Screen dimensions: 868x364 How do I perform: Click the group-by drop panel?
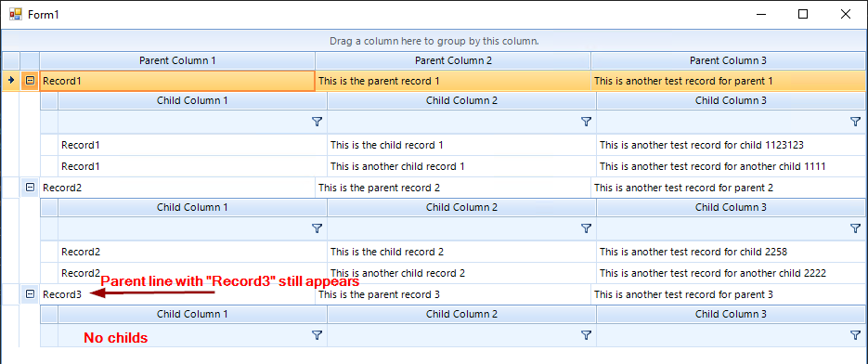coord(434,41)
